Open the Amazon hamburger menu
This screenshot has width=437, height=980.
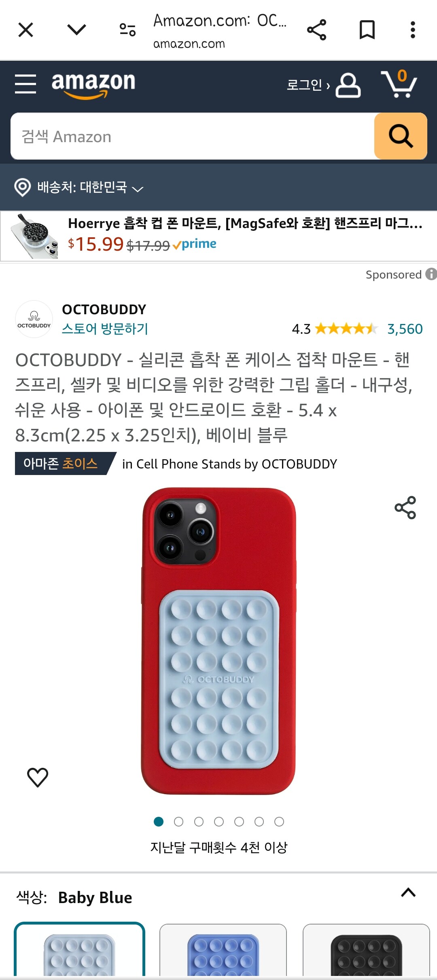click(x=25, y=84)
